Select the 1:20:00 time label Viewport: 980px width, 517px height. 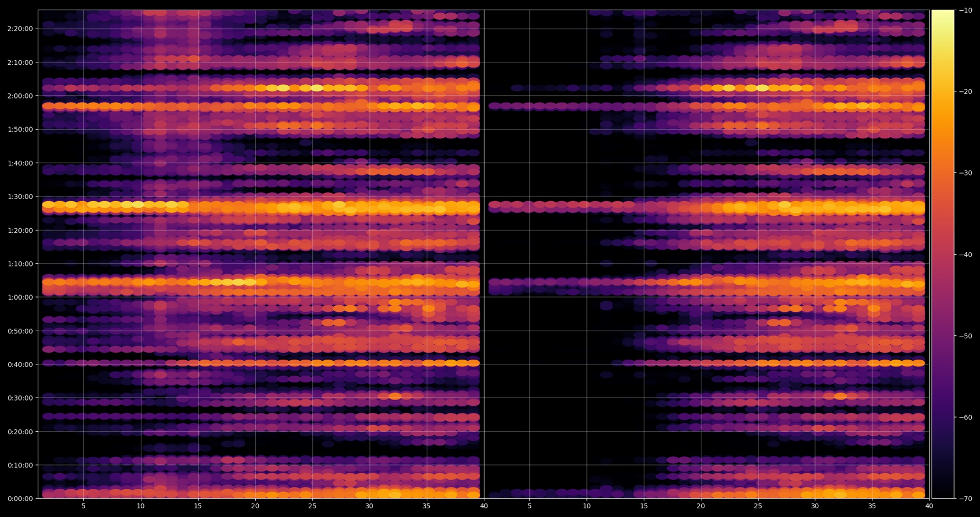click(x=20, y=230)
